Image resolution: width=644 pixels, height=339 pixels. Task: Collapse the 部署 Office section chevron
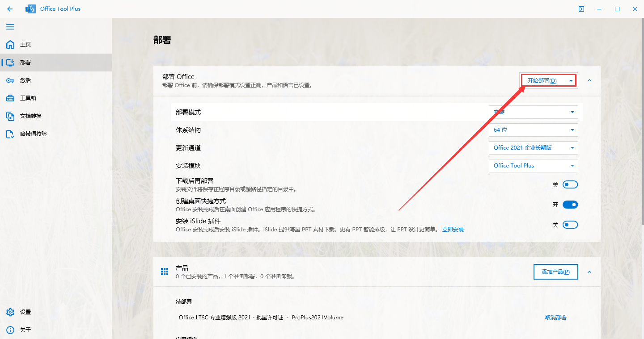click(x=589, y=81)
